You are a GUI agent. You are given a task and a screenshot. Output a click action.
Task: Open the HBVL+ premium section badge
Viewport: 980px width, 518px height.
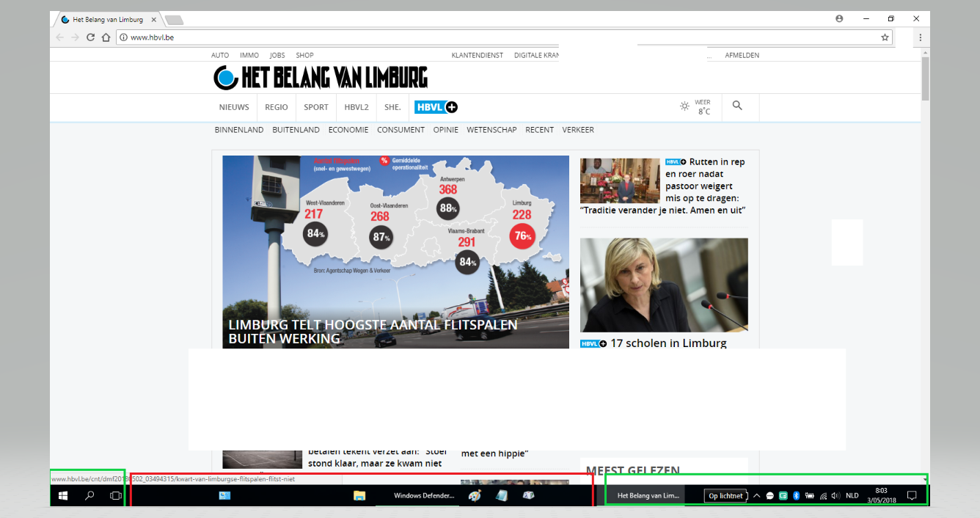(436, 107)
